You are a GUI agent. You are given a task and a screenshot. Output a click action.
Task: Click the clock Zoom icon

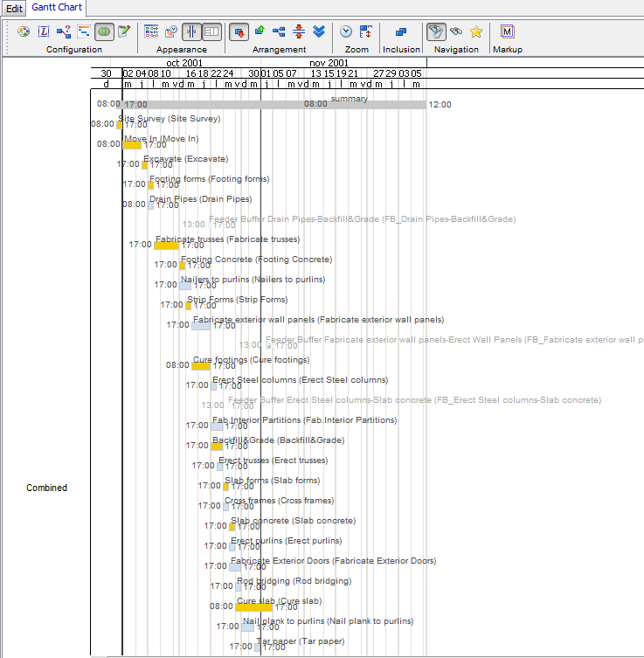tap(346, 31)
